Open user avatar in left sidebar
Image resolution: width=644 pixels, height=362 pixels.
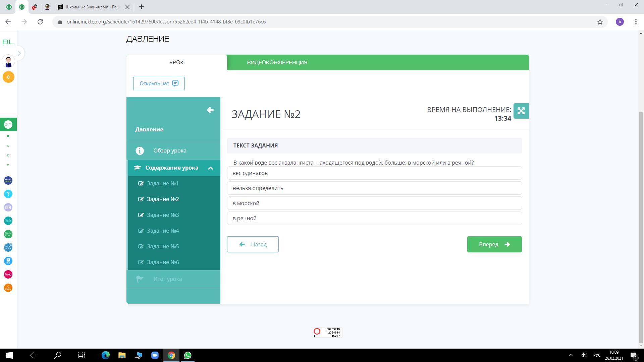click(x=8, y=61)
